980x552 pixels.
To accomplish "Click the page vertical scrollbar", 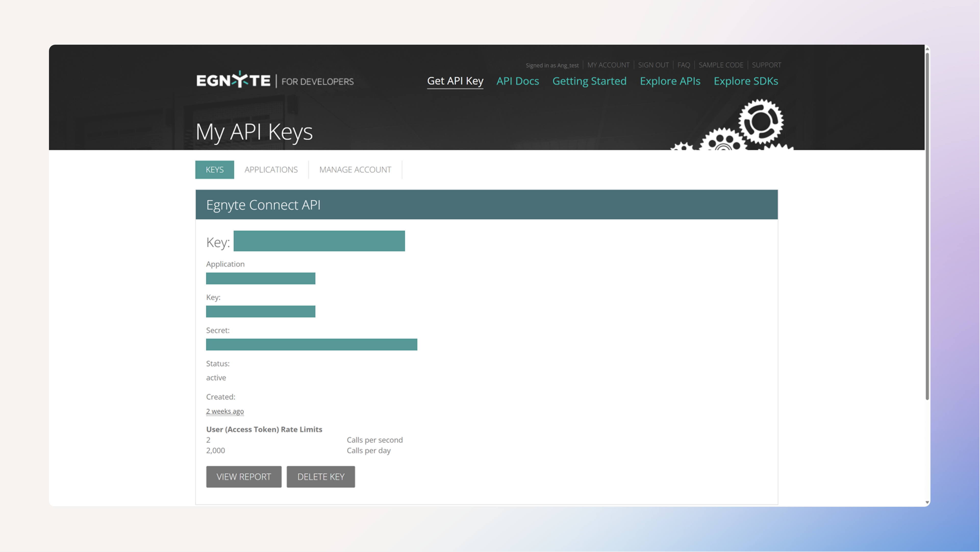I will (x=927, y=229).
